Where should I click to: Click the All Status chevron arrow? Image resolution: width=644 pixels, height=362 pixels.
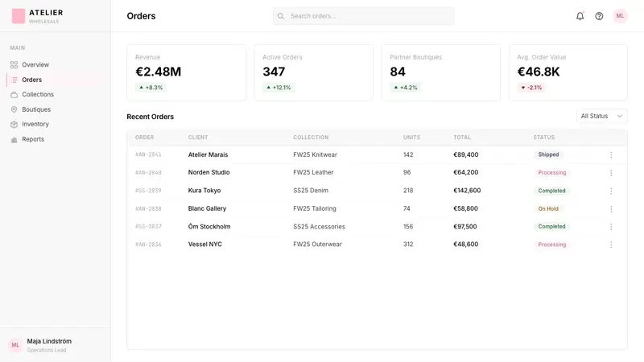620,116
